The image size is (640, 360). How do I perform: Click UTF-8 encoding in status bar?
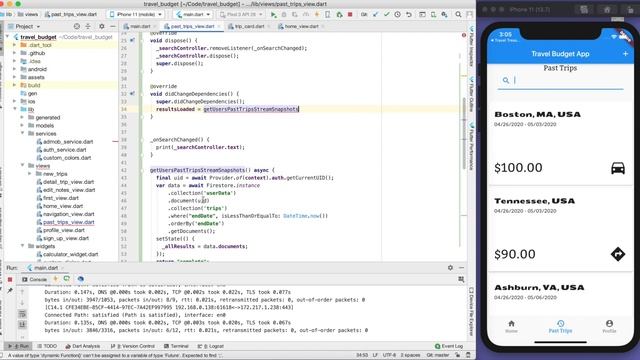(x=389, y=355)
